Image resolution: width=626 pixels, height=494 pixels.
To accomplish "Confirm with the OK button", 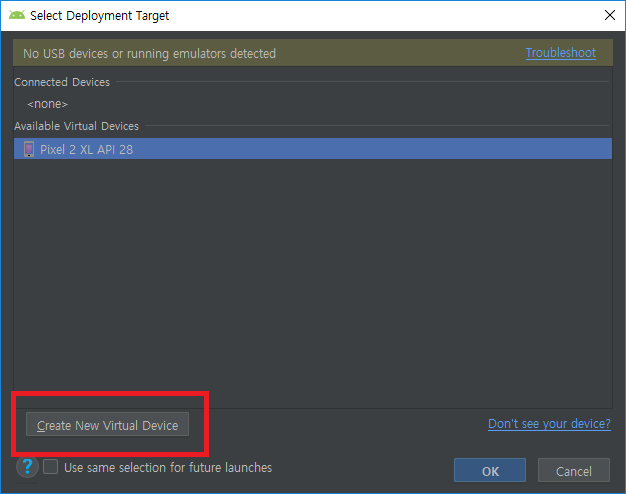I will pos(490,471).
